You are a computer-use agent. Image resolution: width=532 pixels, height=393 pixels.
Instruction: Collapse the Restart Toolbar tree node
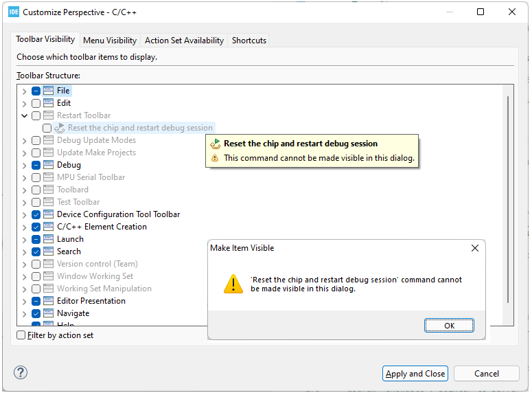[25, 115]
